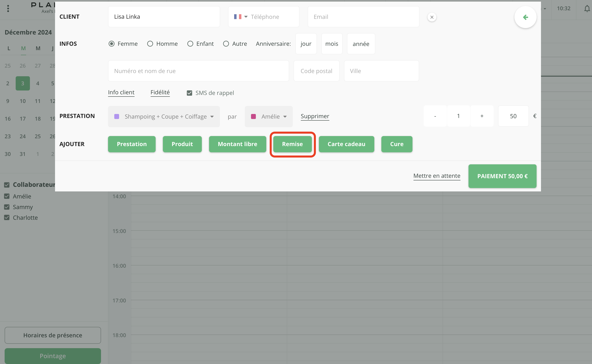The width and height of the screenshot is (592, 364).
Task: Select the Enfant radio button
Action: (x=190, y=44)
